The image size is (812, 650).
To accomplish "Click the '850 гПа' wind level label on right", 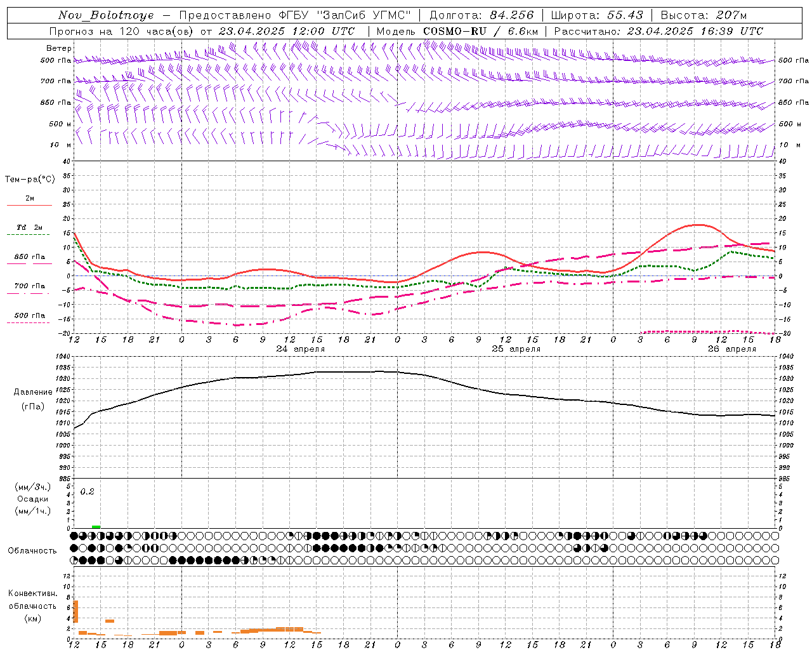I will point(794,102).
